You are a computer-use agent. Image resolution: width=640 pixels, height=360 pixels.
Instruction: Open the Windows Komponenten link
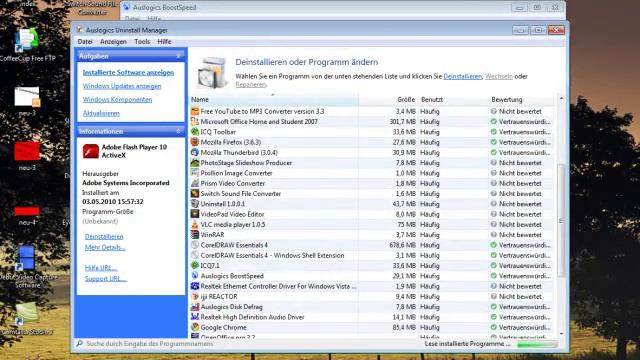117,100
